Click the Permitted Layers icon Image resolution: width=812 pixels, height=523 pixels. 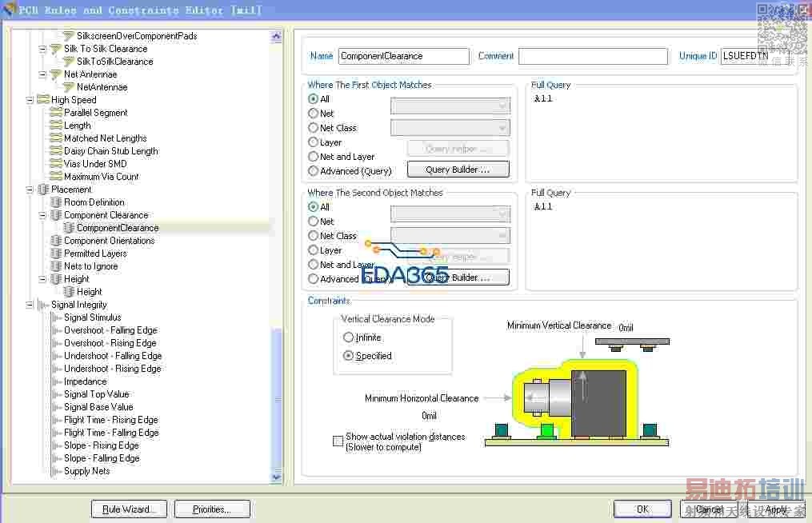56,254
